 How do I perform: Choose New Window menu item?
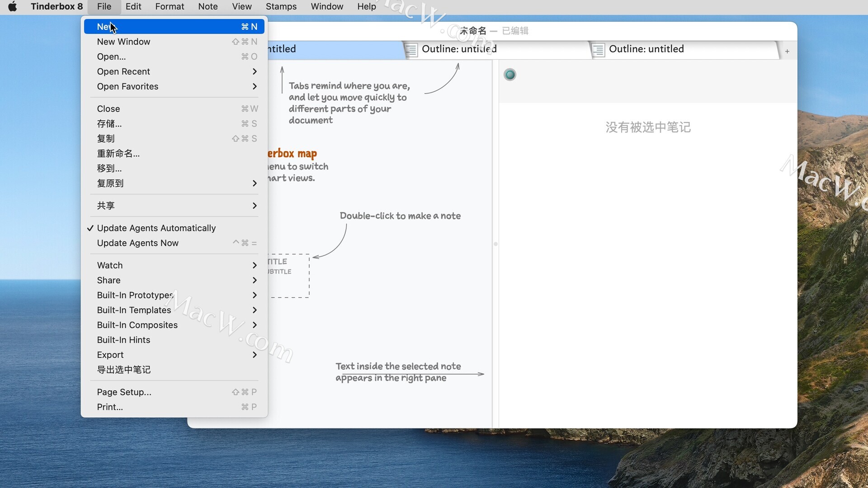point(174,42)
